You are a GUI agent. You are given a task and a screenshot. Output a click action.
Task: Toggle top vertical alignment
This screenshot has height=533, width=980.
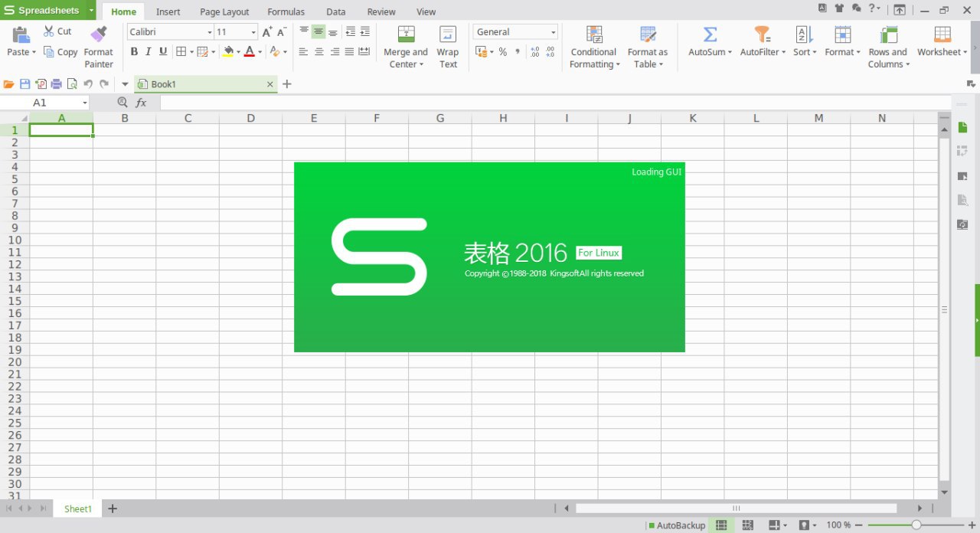pyautogui.click(x=304, y=31)
